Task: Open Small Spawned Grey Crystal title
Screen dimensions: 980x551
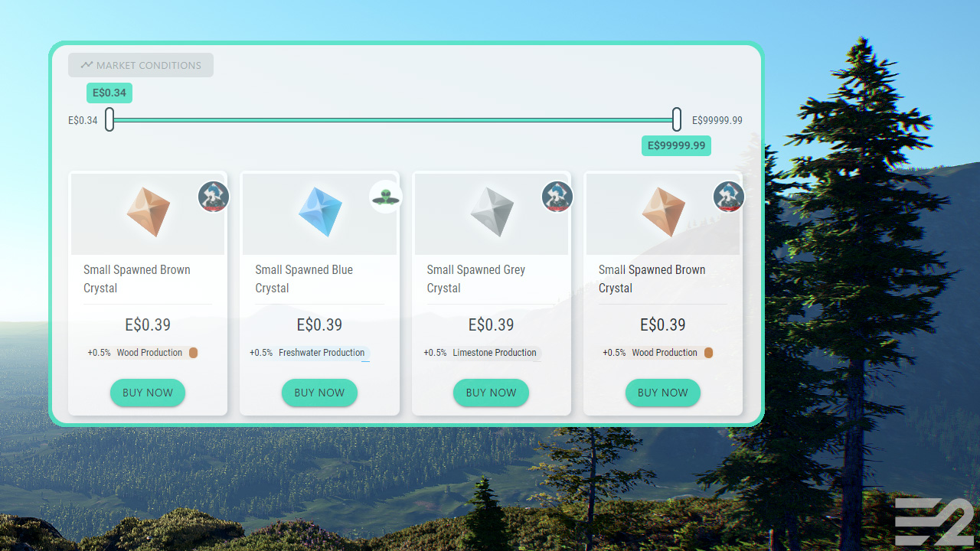Action: [476, 279]
